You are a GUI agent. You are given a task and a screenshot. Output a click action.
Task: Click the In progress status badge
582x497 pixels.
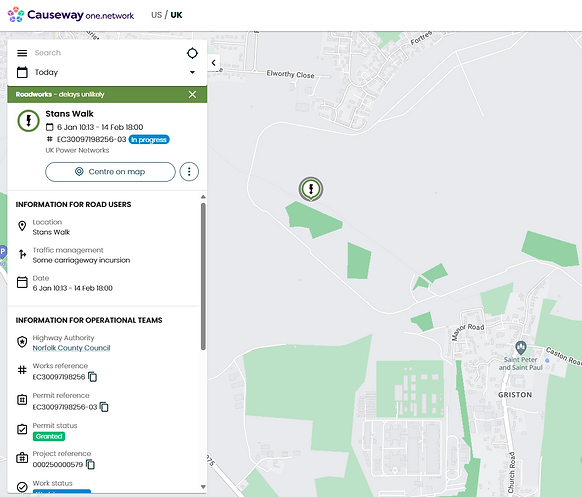tap(149, 140)
